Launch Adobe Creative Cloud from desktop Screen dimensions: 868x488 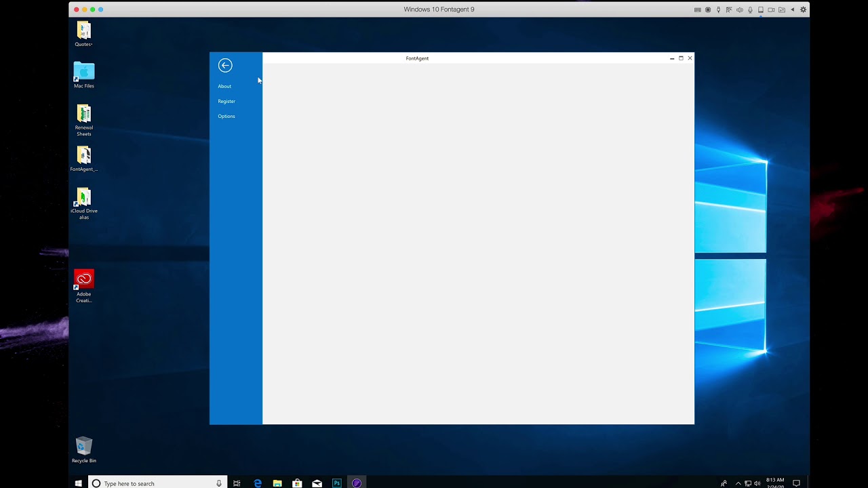pyautogui.click(x=83, y=287)
